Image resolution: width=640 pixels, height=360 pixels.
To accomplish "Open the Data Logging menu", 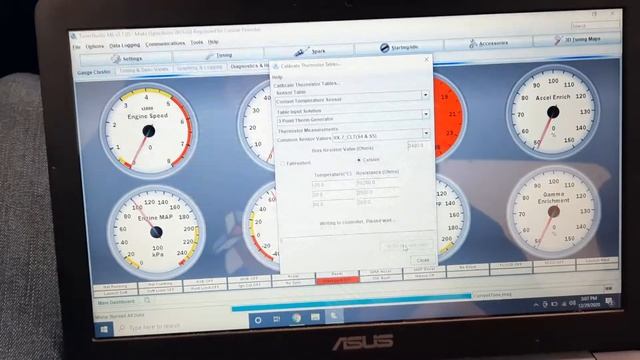I will (124, 45).
